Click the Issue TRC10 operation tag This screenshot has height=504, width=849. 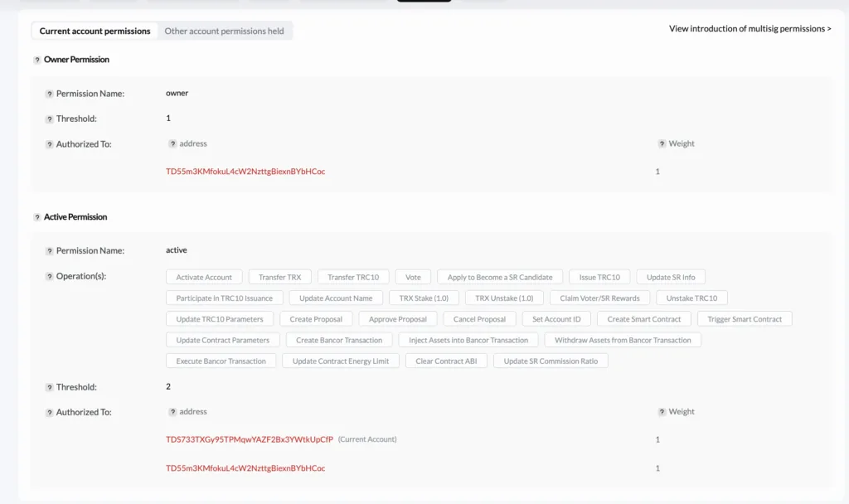(x=599, y=277)
